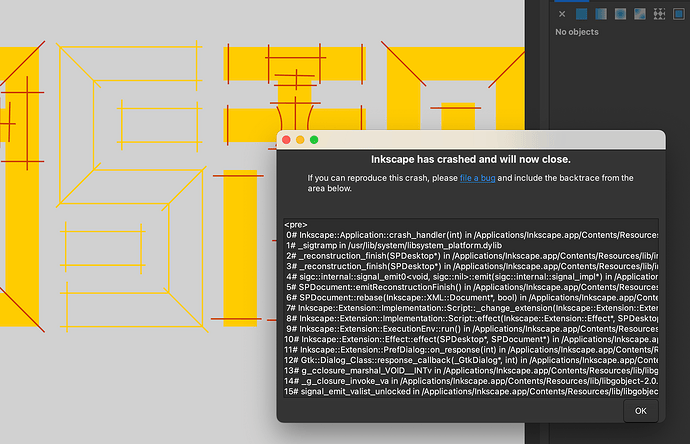Click backtrace line 1# _sigtramp
Screen dimensions: 690x444
pos(394,245)
